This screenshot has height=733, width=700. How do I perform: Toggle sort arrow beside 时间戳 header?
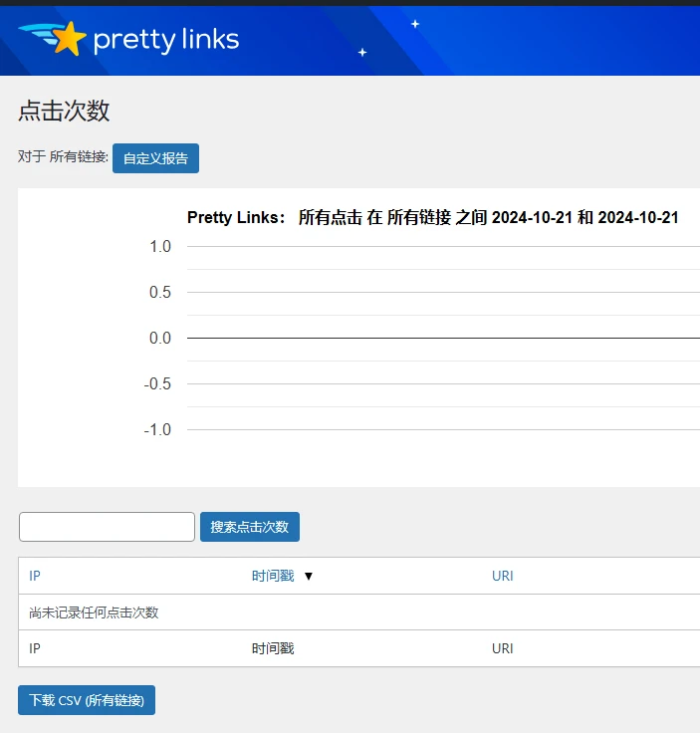(x=309, y=576)
